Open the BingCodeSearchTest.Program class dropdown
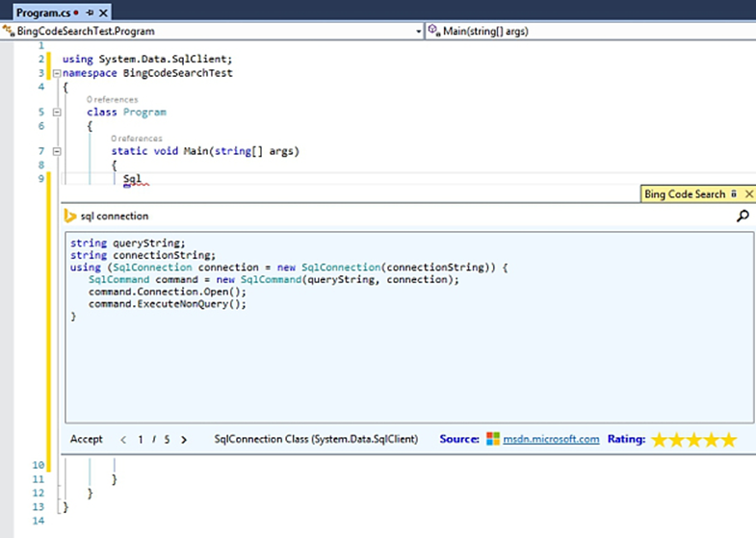 pyautogui.click(x=418, y=32)
